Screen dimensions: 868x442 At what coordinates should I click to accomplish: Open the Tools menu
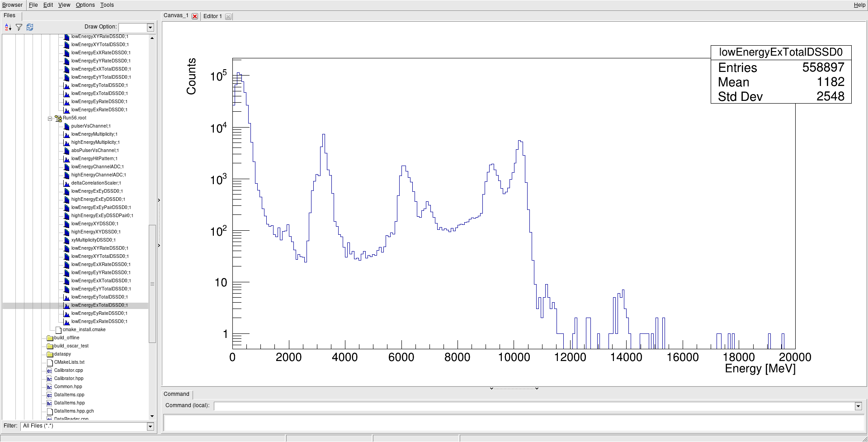coord(107,5)
